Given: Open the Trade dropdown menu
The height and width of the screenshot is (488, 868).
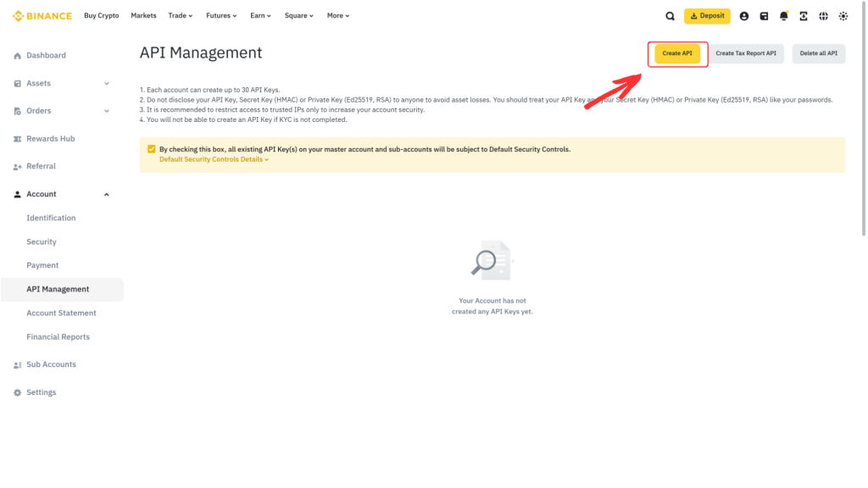Looking at the screenshot, I should 181,15.
